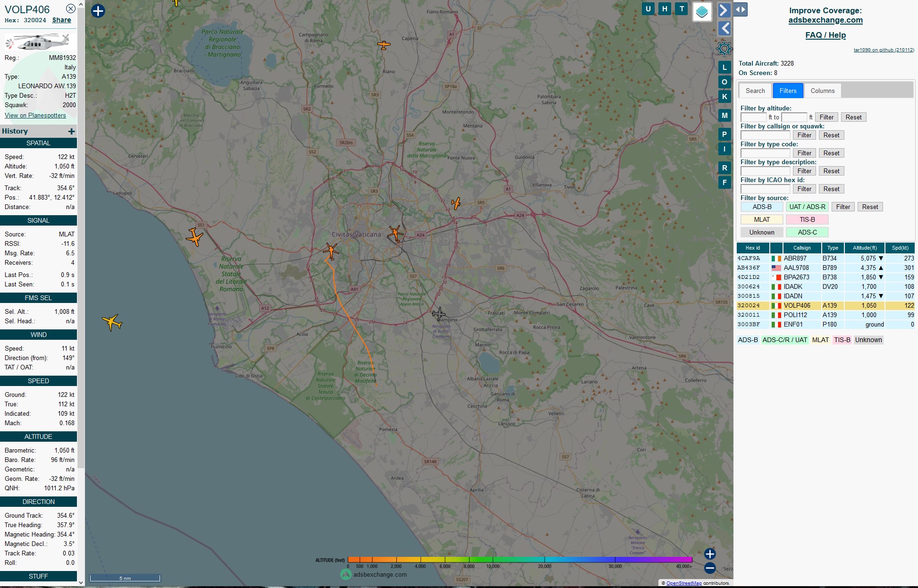This screenshot has width=918, height=588.
Task: Apply the altitude Filter button
Action: [826, 117]
